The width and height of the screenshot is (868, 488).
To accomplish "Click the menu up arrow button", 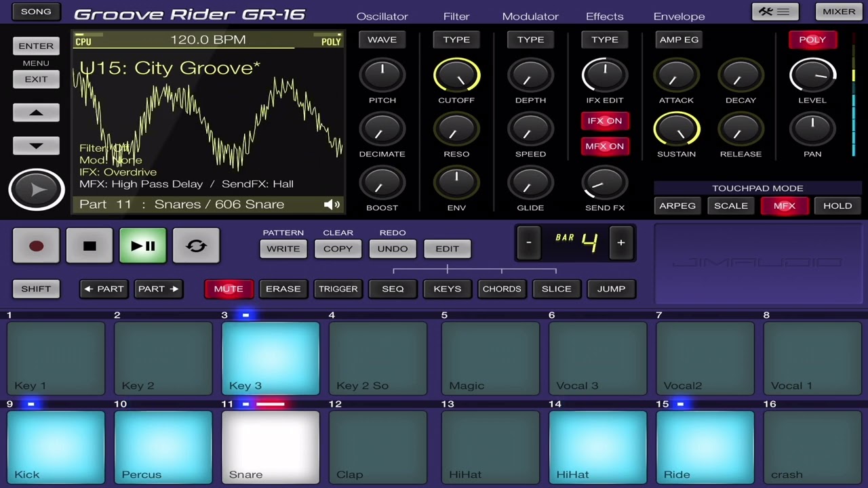I will (36, 113).
